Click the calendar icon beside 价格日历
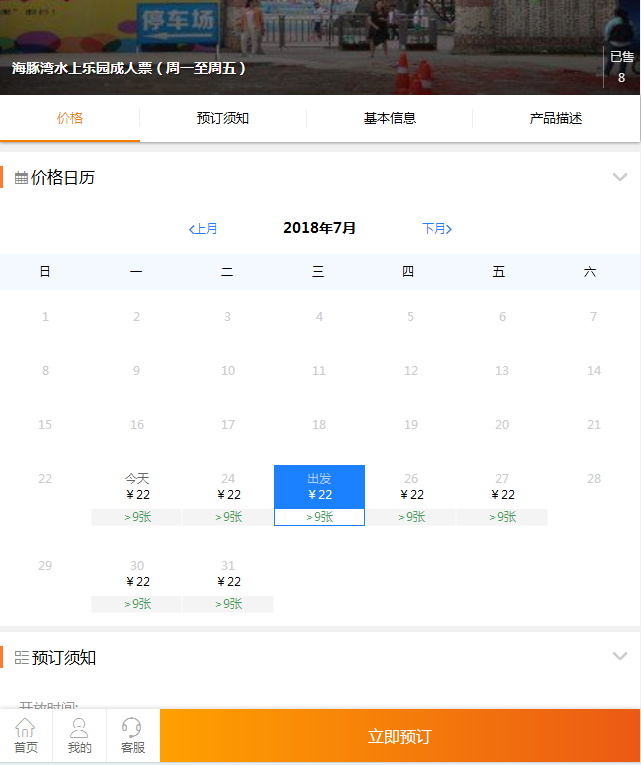This screenshot has height=765, width=641. tap(21, 178)
